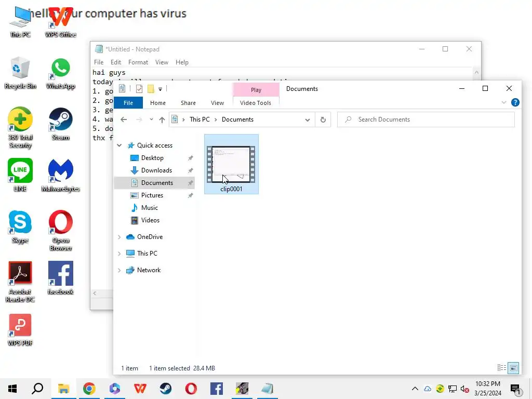Go up one folder level
Viewport: 532px width, 399px height.
pos(162,119)
